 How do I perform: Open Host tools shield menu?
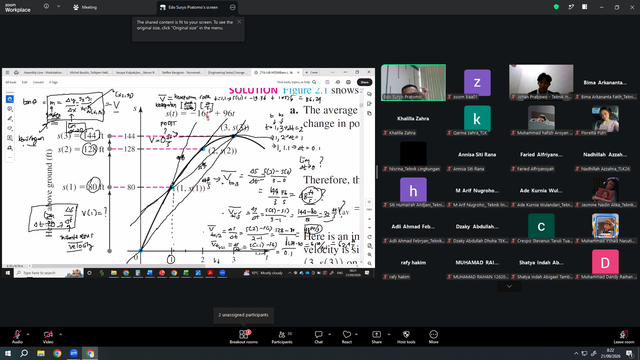coord(406,337)
